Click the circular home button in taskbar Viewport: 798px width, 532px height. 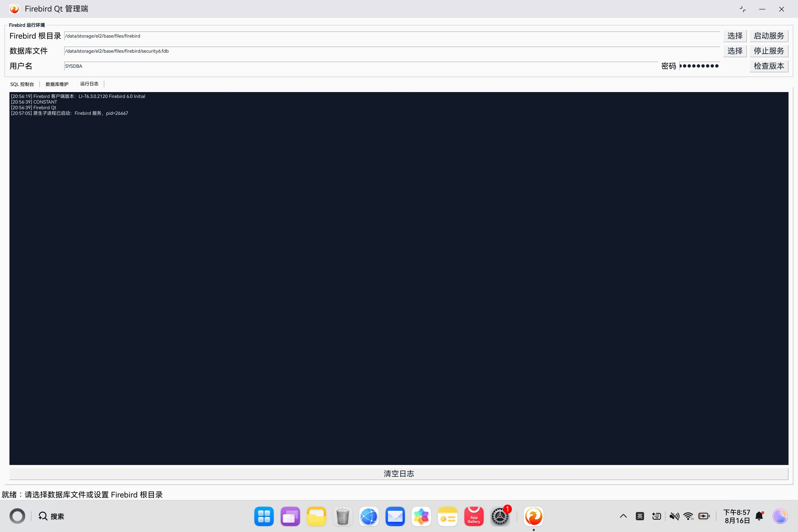click(17, 516)
